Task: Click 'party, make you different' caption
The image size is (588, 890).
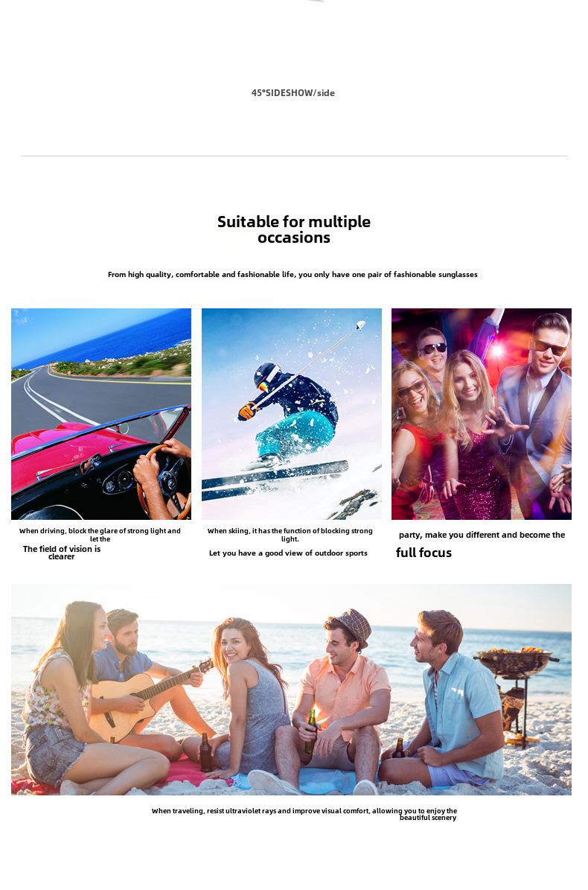Action: point(482,535)
